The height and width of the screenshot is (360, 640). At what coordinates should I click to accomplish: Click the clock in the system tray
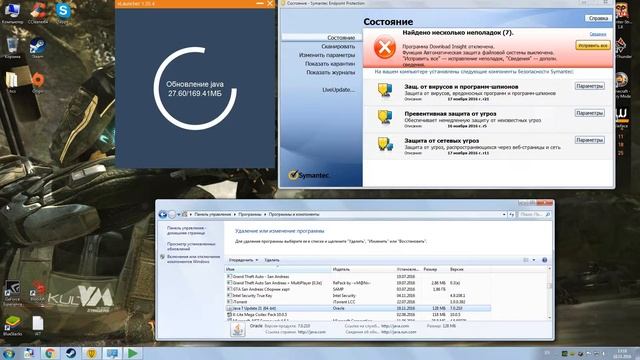(x=622, y=353)
